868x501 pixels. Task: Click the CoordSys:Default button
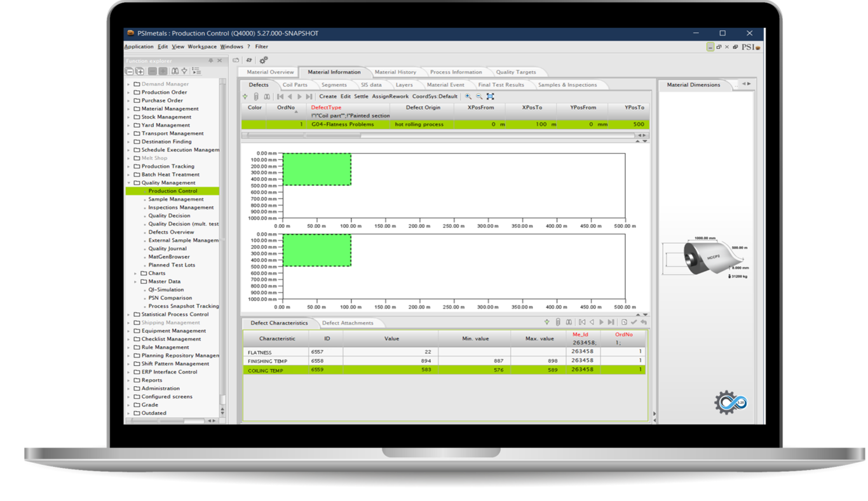pyautogui.click(x=435, y=97)
